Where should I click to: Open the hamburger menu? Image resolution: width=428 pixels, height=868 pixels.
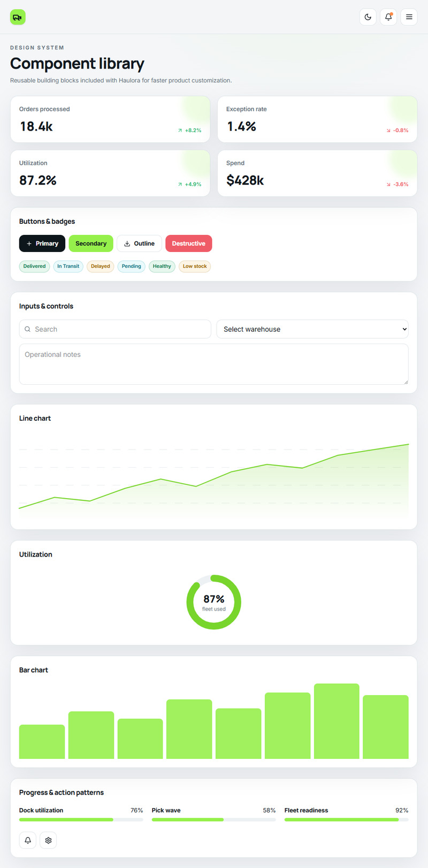[x=409, y=17]
